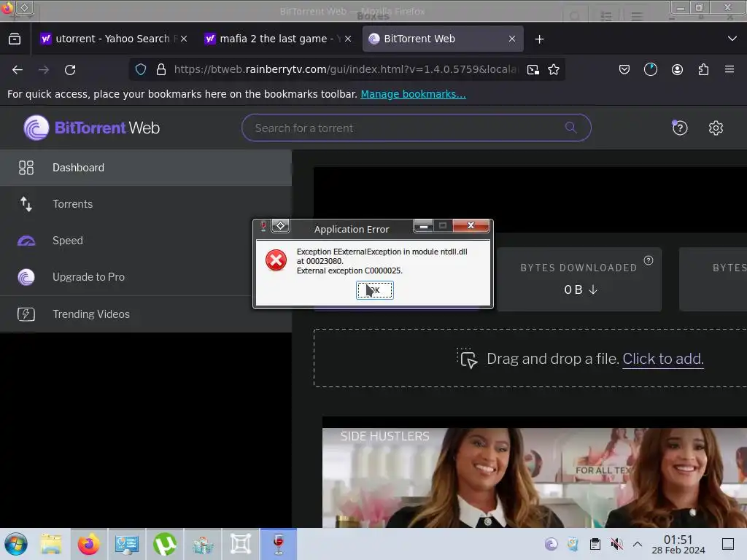The image size is (747, 560).
Task: Open the BitTorrent Web help icon
Action: click(680, 128)
